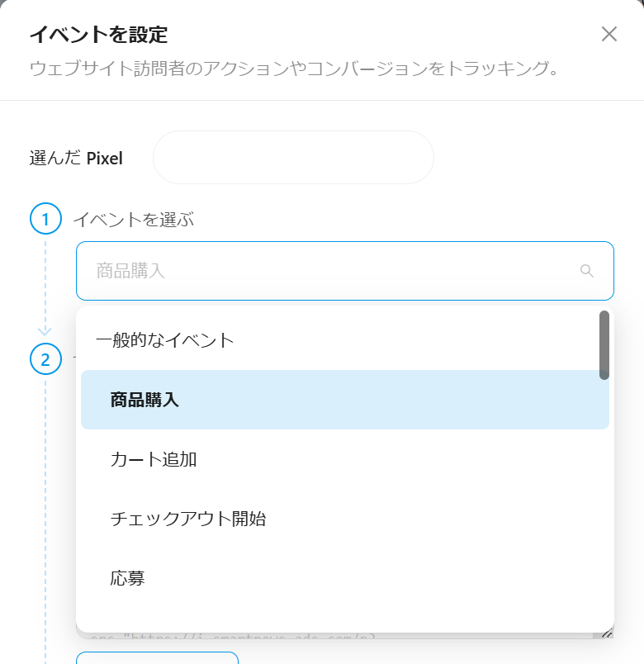Click the outlined button at the bottom
644x664 pixels.
pyautogui.click(x=157, y=658)
